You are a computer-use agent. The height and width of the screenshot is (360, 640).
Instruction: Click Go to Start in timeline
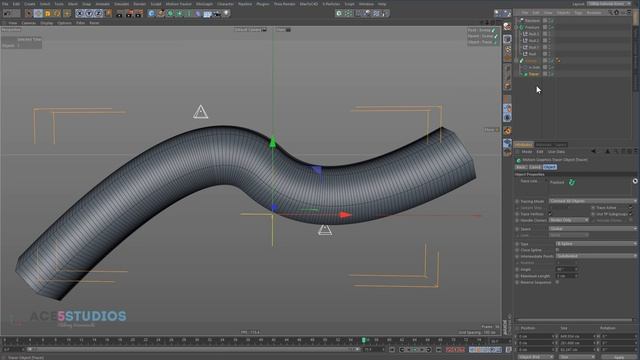[392, 350]
